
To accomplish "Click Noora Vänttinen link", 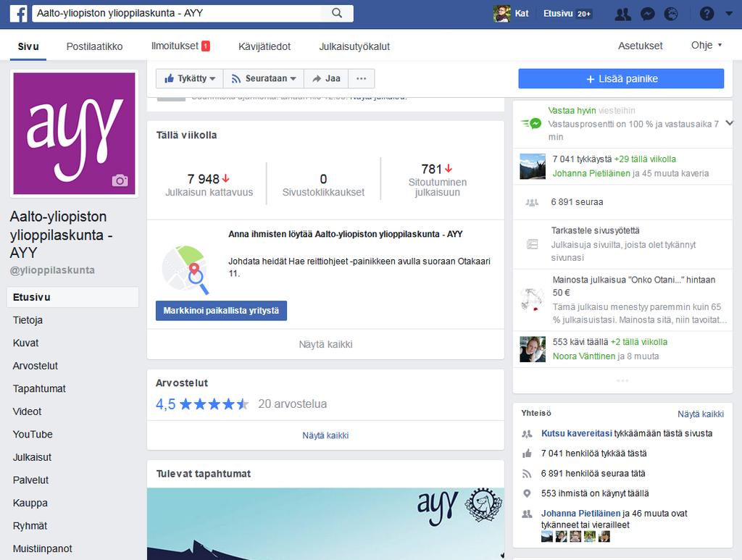I will (x=584, y=356).
